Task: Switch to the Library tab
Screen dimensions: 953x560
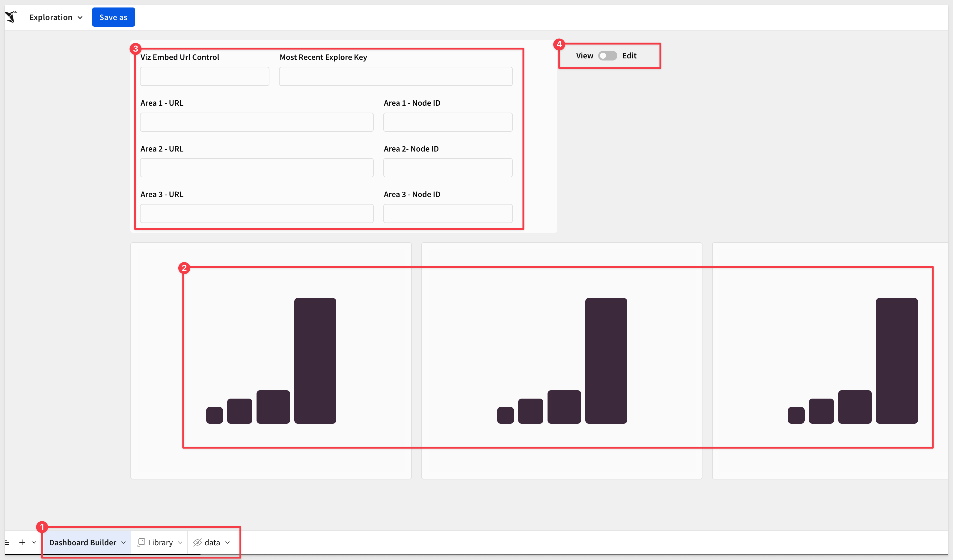Action: [160, 543]
